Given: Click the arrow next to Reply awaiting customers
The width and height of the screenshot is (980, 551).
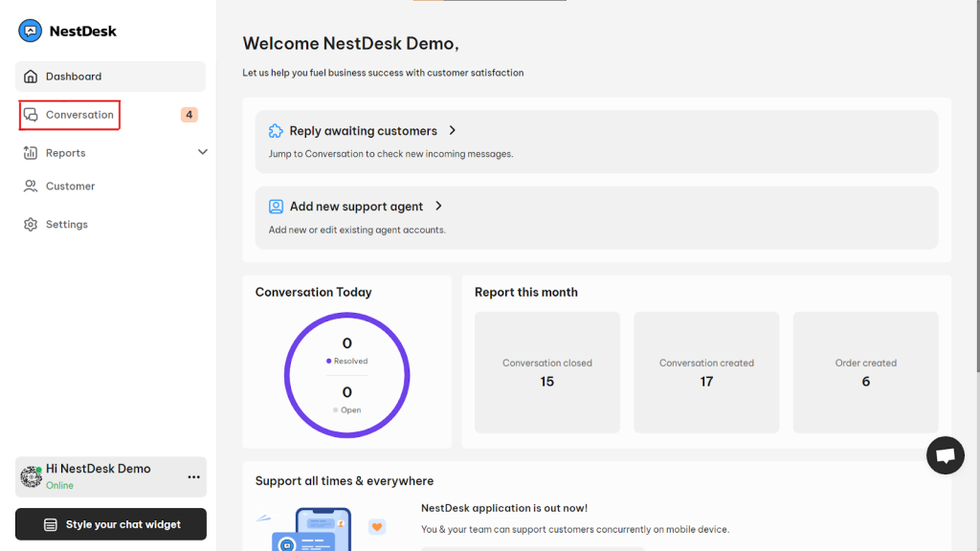Looking at the screenshot, I should [x=453, y=130].
